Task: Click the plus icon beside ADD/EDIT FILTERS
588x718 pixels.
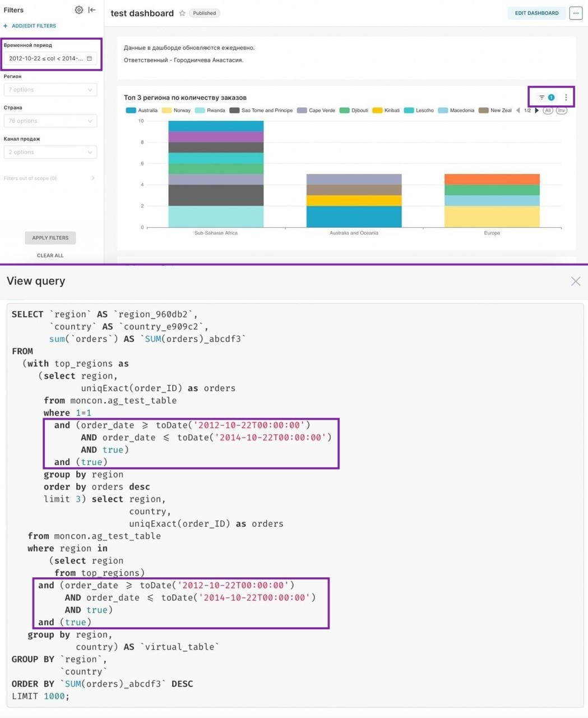Action: pyautogui.click(x=6, y=26)
